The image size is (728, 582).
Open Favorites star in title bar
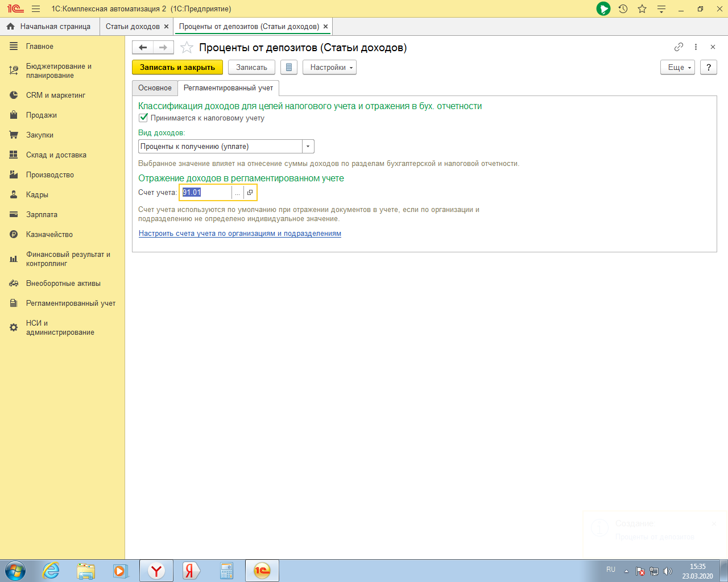(642, 9)
